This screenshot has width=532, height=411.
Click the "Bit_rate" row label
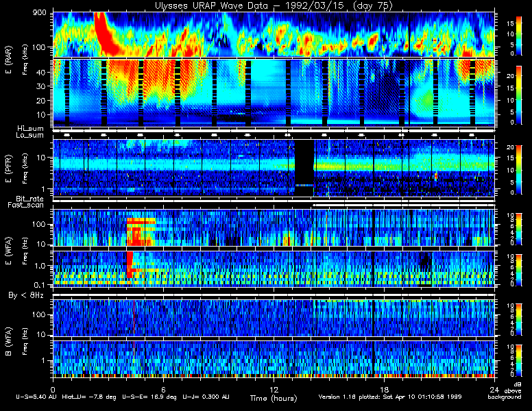(29, 199)
